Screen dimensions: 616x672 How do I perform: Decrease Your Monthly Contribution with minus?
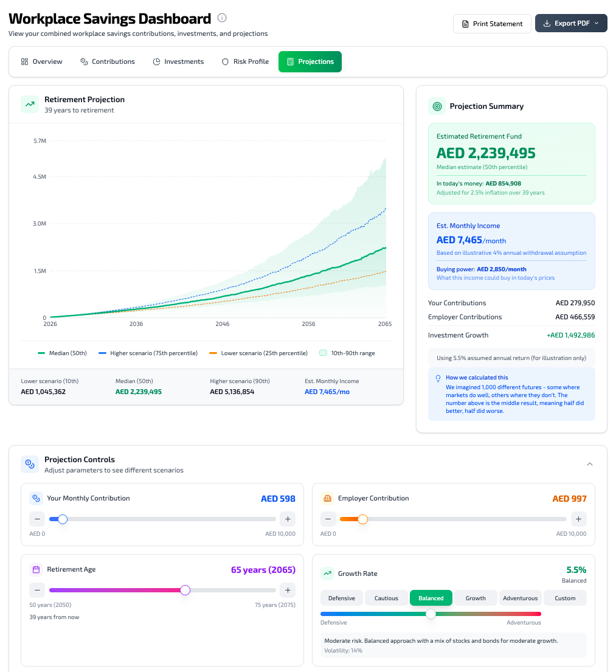pyautogui.click(x=37, y=519)
